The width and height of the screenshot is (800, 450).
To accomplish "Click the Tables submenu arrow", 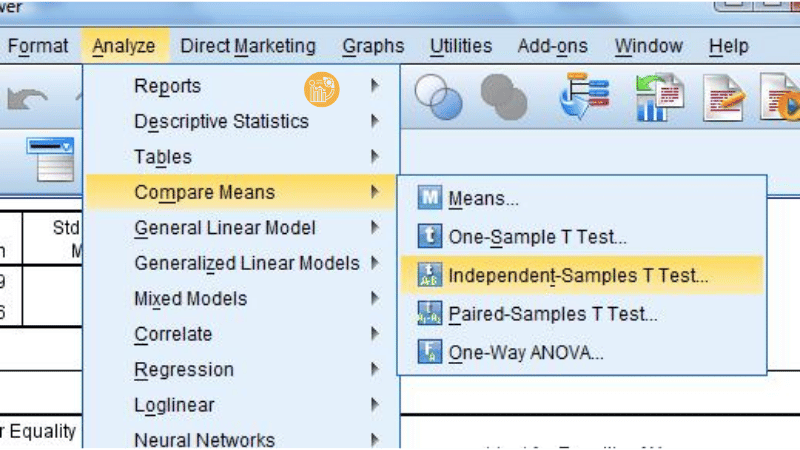I will point(375,157).
